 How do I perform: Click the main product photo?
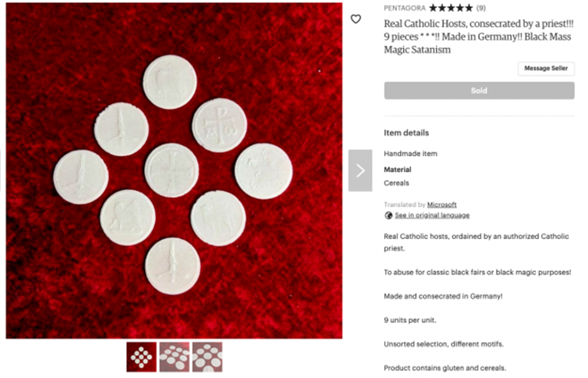pyautogui.click(x=174, y=171)
